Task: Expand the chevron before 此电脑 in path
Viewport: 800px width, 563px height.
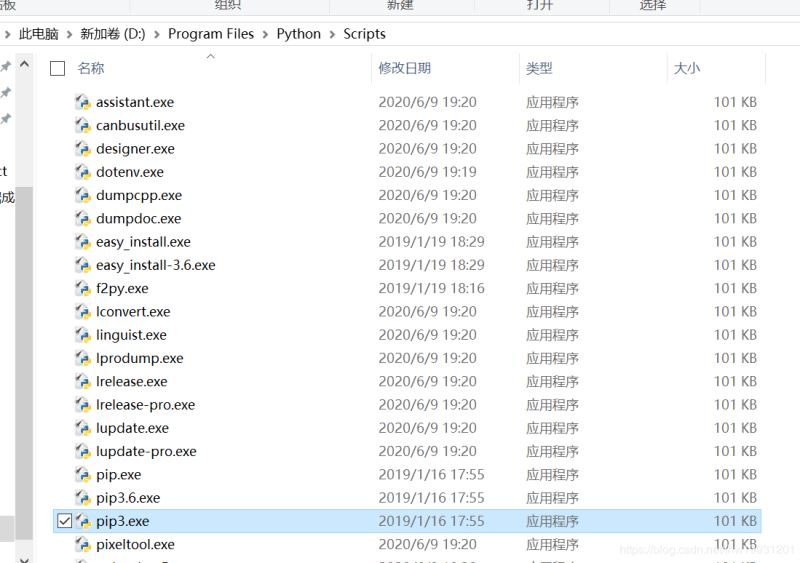Action: (8, 34)
